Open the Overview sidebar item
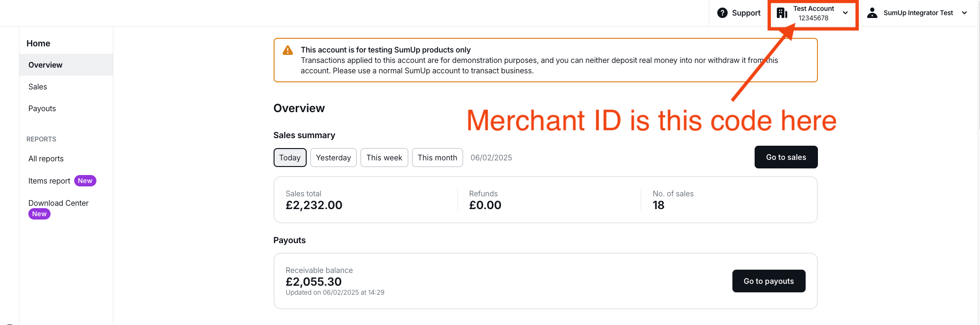 [45, 65]
